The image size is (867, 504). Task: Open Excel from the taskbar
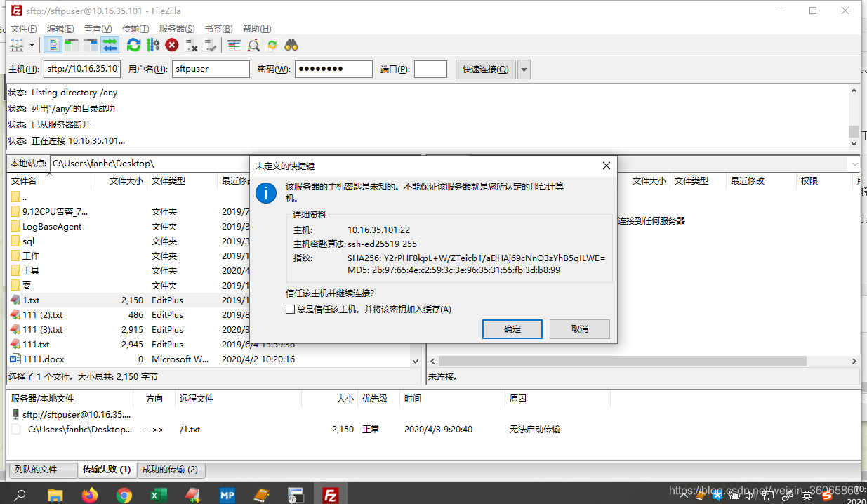(x=159, y=495)
